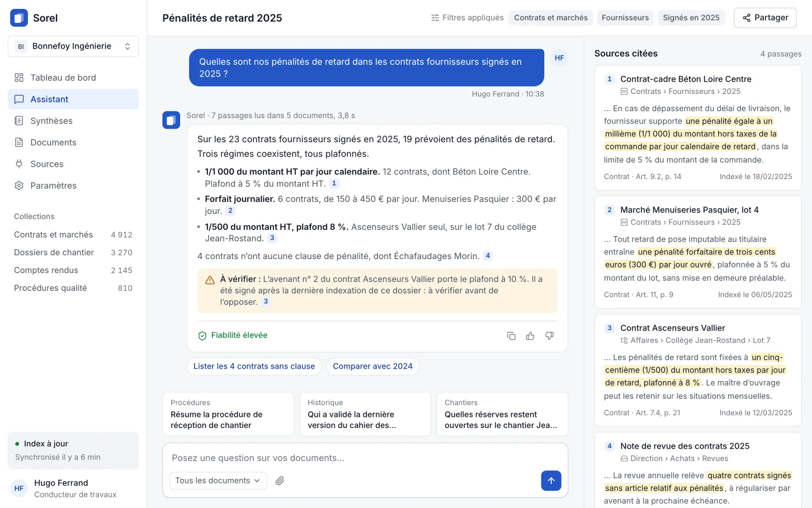Viewport: 812px width, 508px height.
Task: Copy the assistant answer
Action: pyautogui.click(x=511, y=336)
